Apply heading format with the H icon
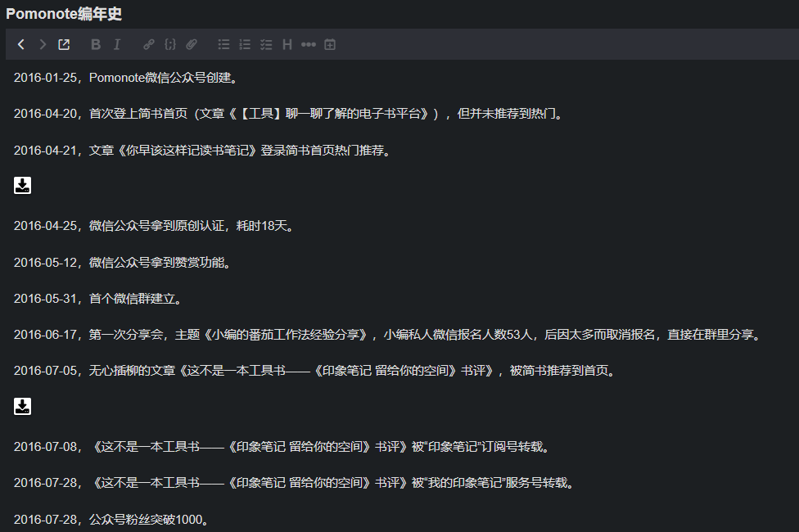 [x=287, y=44]
